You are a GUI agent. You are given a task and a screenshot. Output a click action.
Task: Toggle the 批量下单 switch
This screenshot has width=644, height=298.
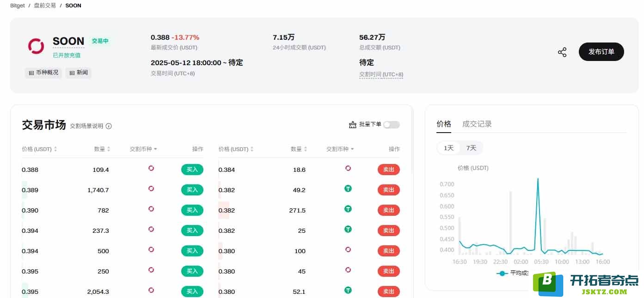click(x=392, y=125)
